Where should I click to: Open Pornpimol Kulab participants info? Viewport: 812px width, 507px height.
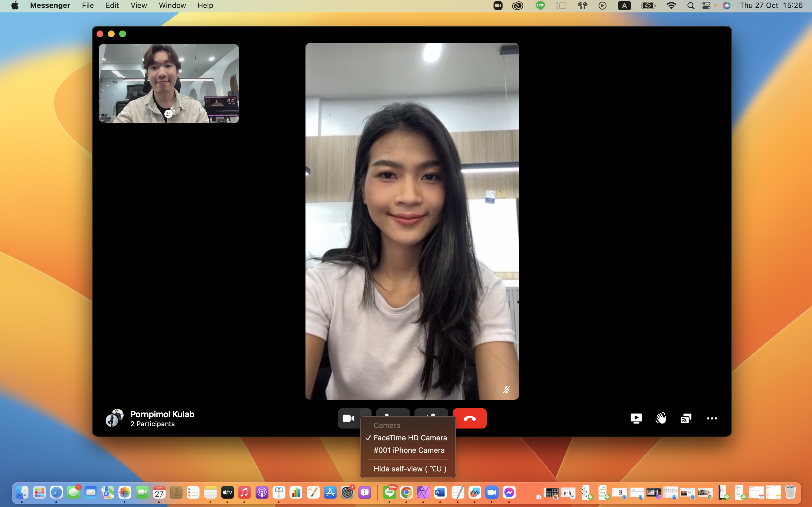click(162, 414)
